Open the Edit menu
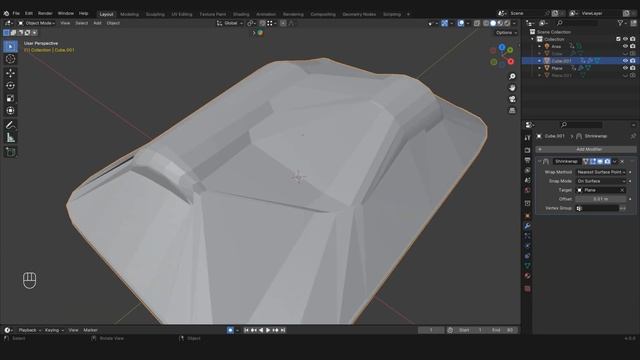Image resolution: width=640 pixels, height=360 pixels. tap(29, 13)
